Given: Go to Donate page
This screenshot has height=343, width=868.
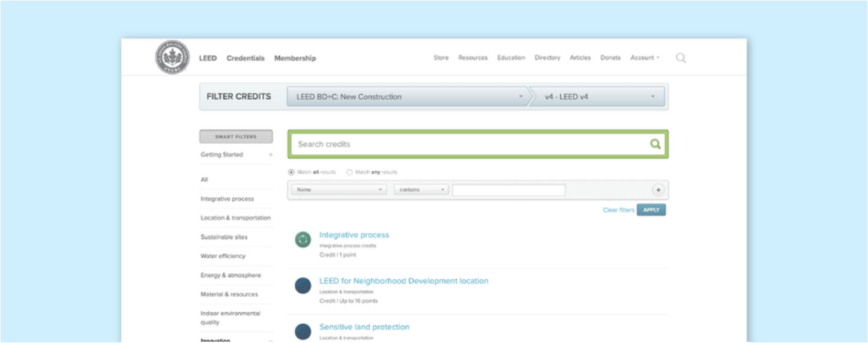Looking at the screenshot, I should coord(610,58).
